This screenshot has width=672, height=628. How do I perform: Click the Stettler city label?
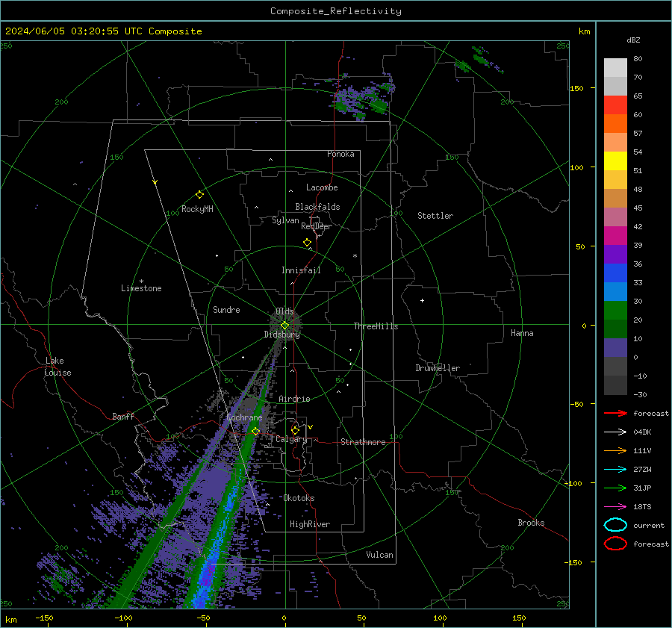435,216
